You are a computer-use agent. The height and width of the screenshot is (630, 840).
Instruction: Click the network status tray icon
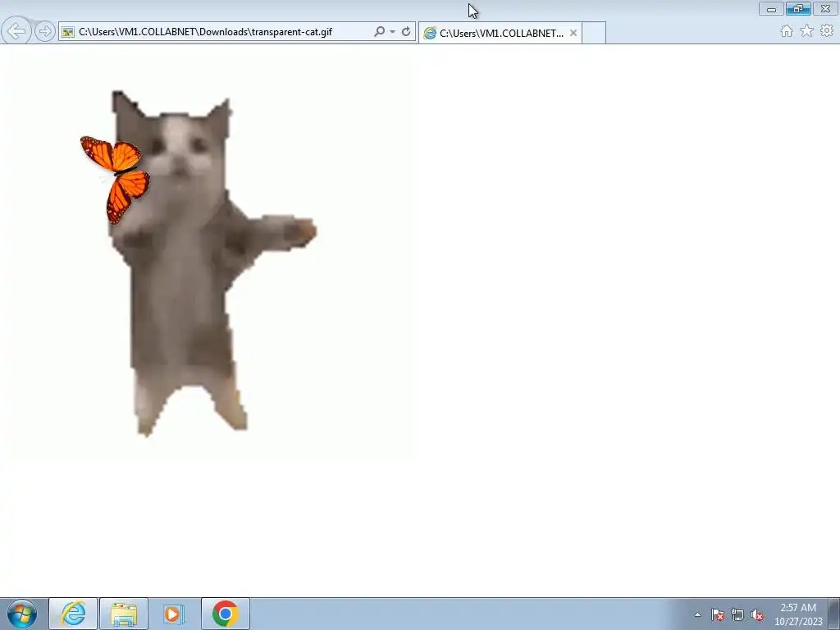click(737, 614)
